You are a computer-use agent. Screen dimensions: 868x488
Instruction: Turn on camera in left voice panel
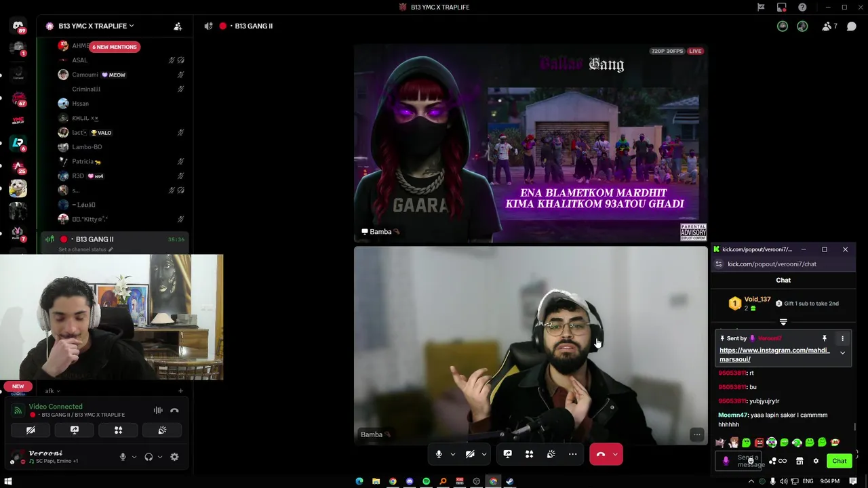(31, 430)
